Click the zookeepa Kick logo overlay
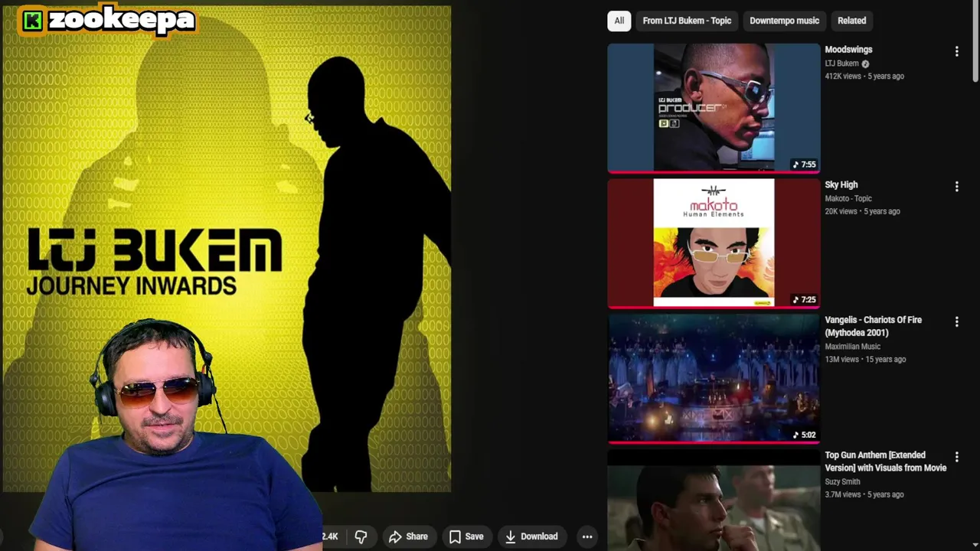This screenshot has width=980, height=551. click(107, 21)
